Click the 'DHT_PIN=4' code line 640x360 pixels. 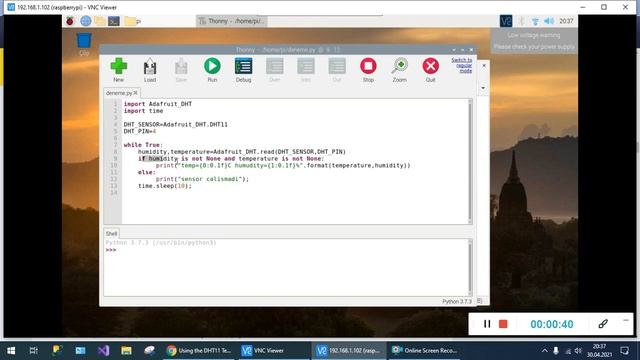[x=140, y=131]
